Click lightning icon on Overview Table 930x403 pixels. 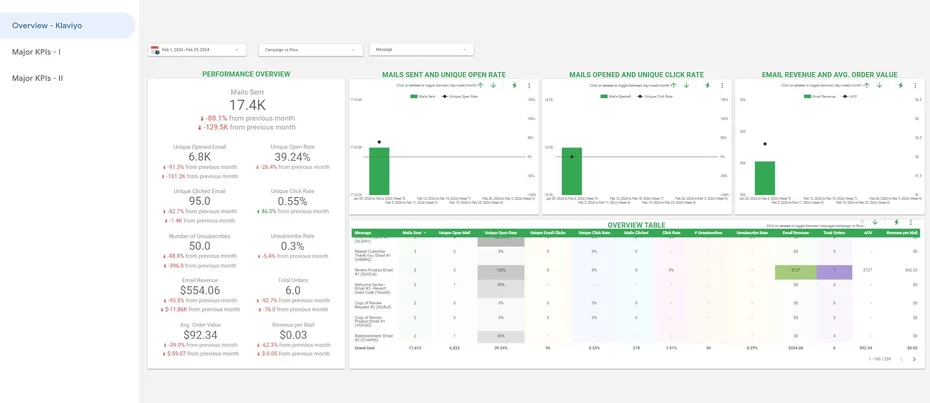896,222
